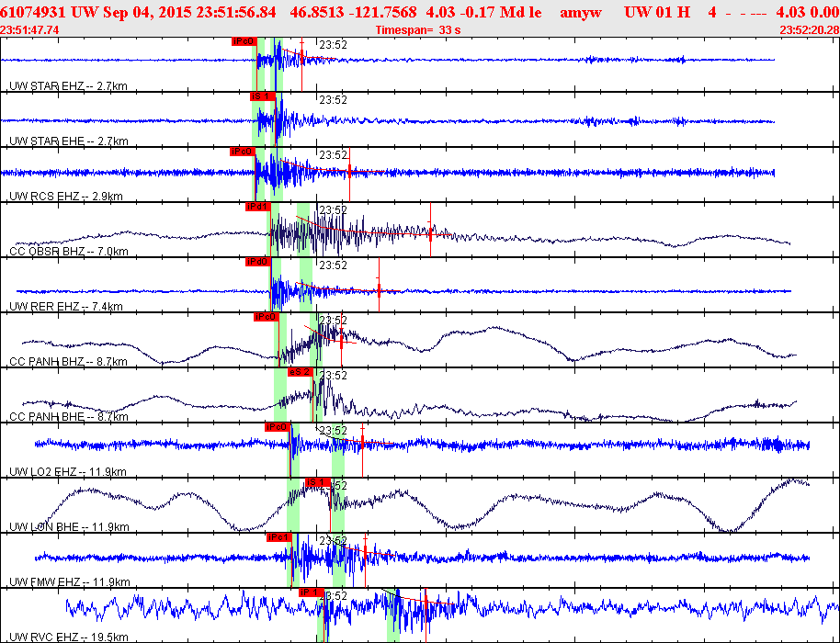Select the iPd0 pick flag on RER EHZ
The image size is (840, 643).
pos(257,262)
